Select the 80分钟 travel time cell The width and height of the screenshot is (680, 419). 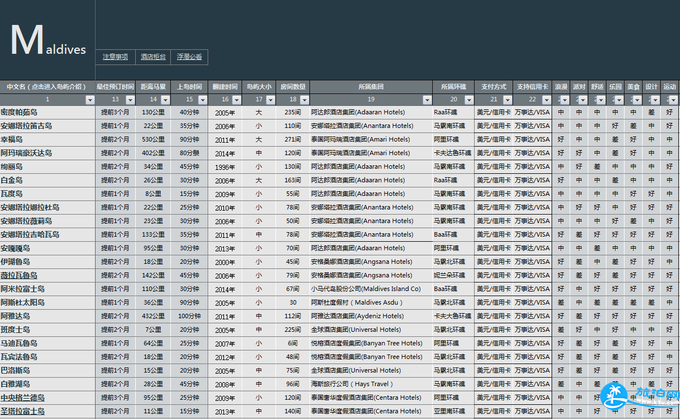click(x=189, y=153)
